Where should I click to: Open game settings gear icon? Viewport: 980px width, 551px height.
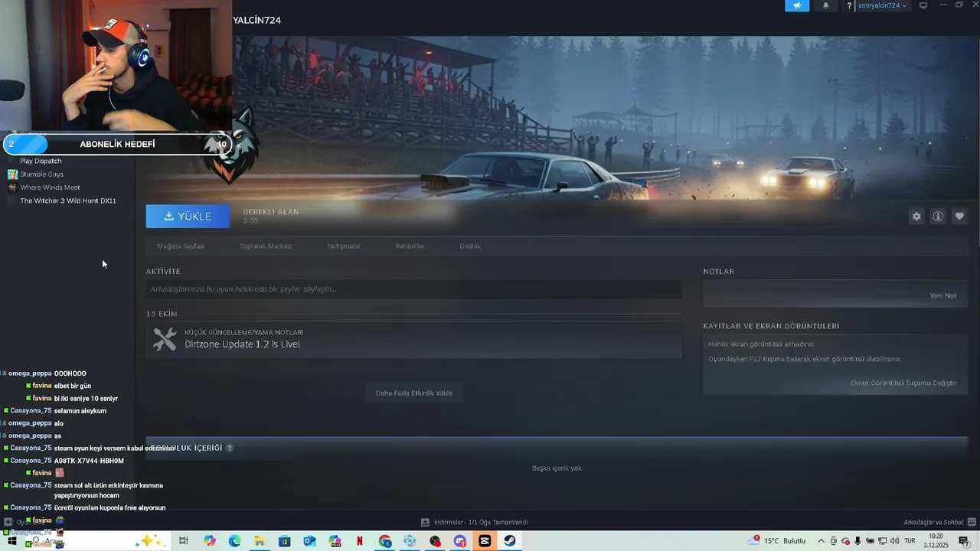[x=916, y=217]
